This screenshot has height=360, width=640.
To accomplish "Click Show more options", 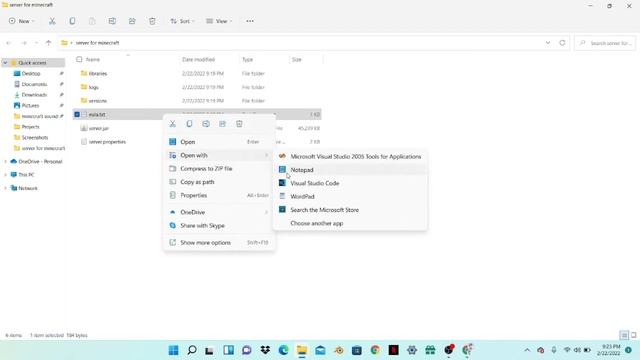I will click(219, 242).
